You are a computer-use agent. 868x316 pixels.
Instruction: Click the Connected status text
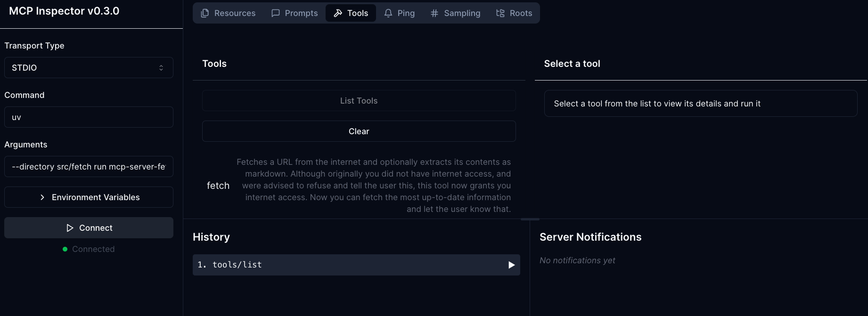[93, 249]
